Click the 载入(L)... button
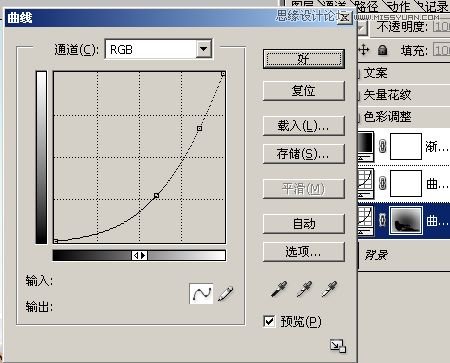The height and width of the screenshot is (363, 450). point(303,126)
